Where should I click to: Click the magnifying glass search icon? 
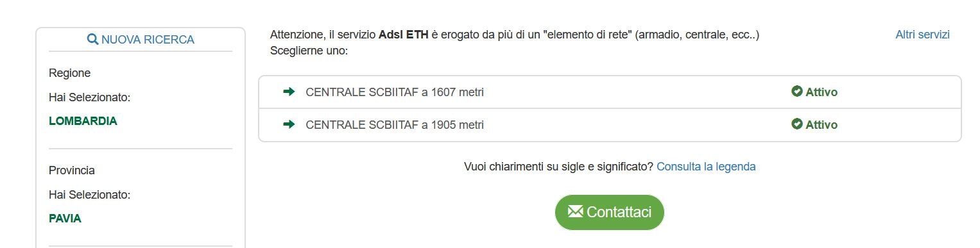tap(92, 40)
